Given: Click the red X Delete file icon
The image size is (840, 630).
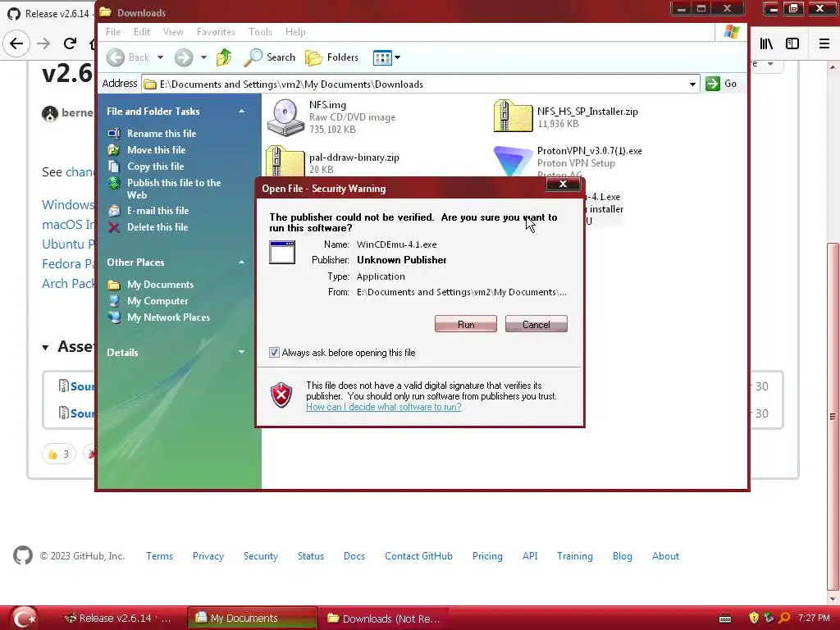Looking at the screenshot, I should (x=113, y=228).
